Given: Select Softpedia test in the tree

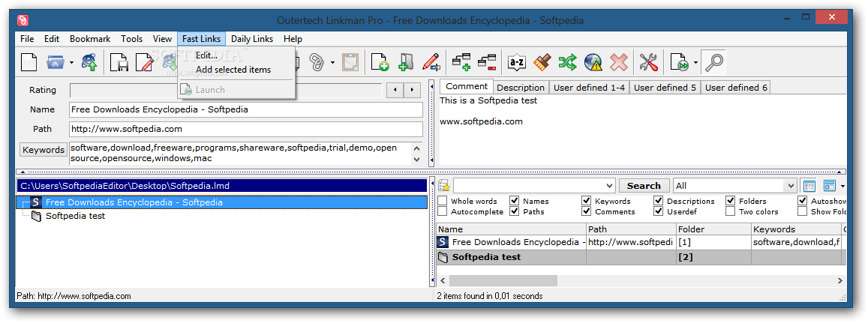Looking at the screenshot, I should pos(75,216).
